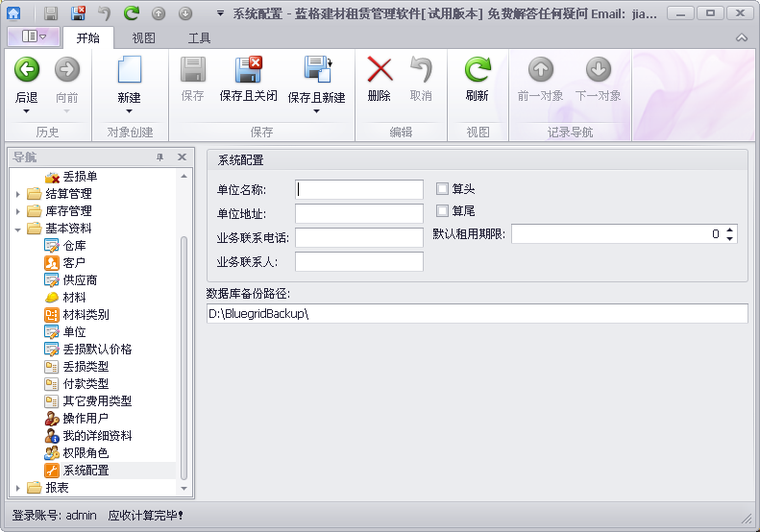Click the 业务联系电话 input field
This screenshot has width=760, height=532.
359,238
